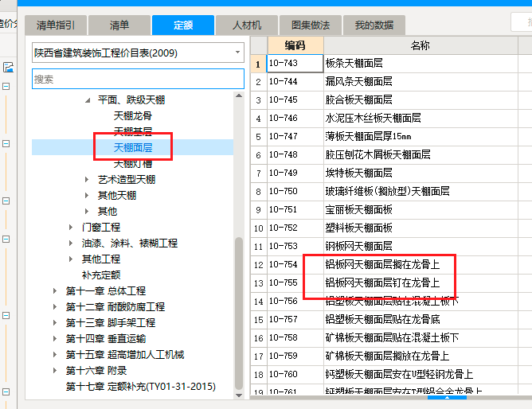Select 补充定额 in the tree
The width and height of the screenshot is (532, 409).
click(101, 275)
